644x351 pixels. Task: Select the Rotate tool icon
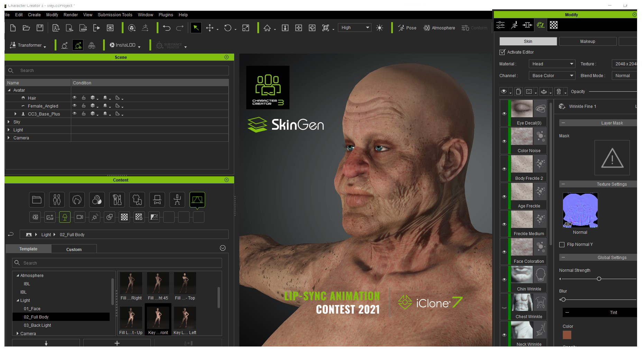pyautogui.click(x=228, y=28)
